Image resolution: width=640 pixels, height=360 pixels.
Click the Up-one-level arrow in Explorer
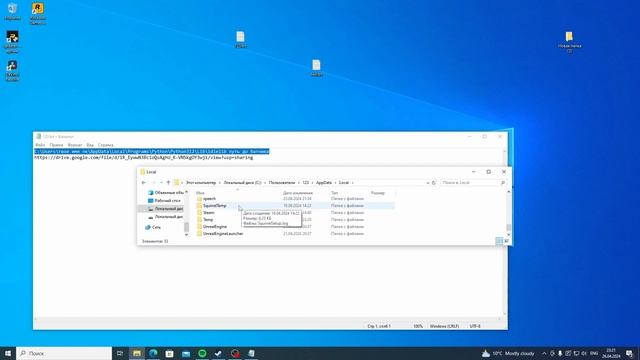pyautogui.click(x=168, y=183)
